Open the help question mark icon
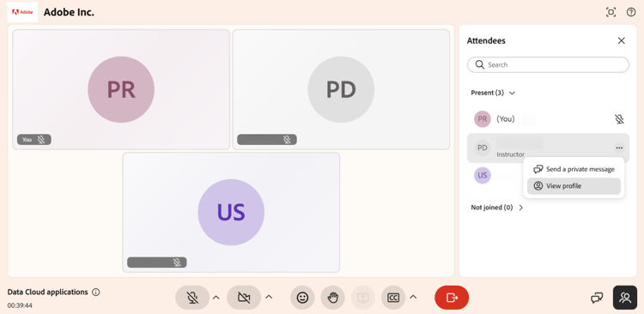 (631, 12)
